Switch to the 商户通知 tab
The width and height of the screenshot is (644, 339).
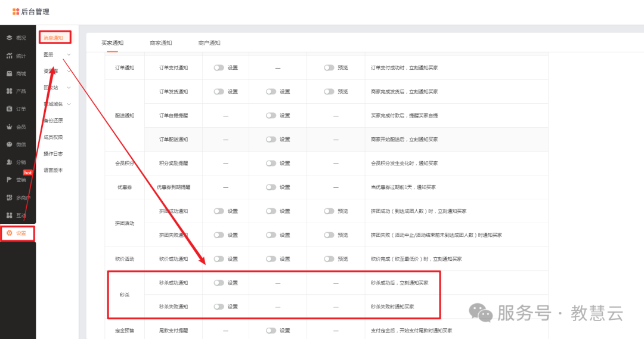209,43
